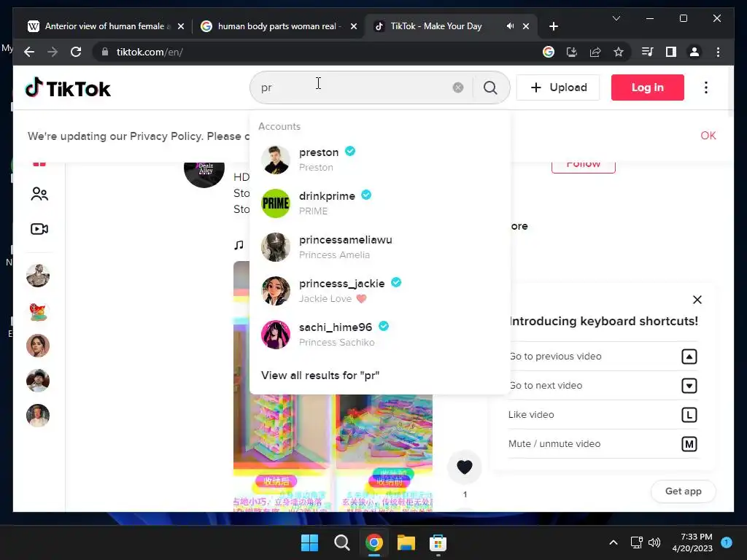Select sachi_hime96 account suggestion
Viewport: 747px width, 560px height.
click(379, 335)
